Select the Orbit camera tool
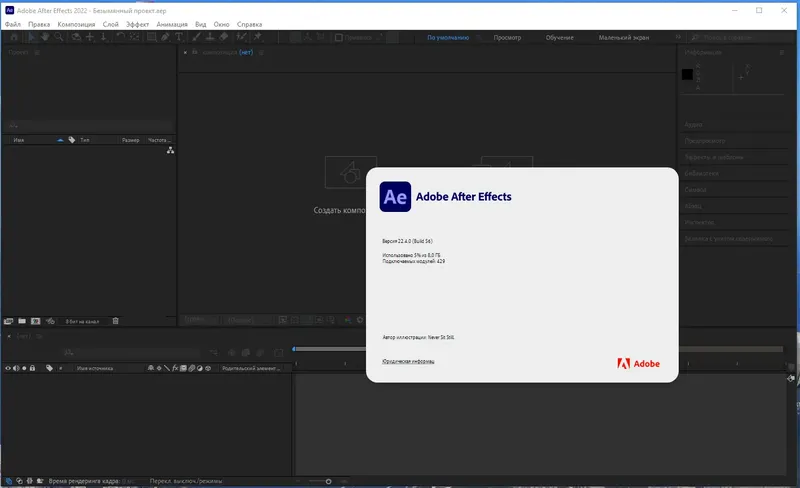Screen dimensions: 800x488 pos(76,37)
